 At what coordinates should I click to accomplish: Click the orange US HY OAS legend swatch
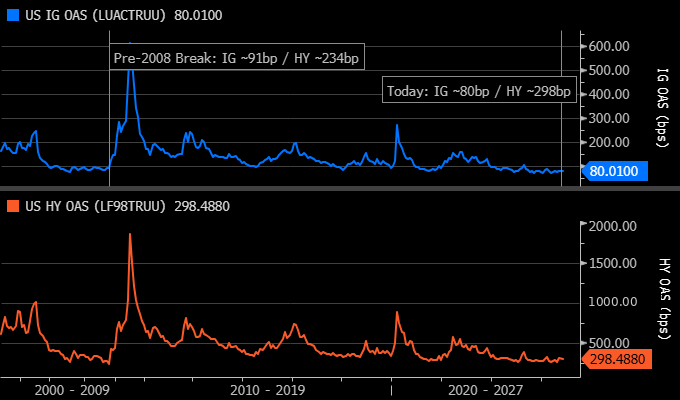click(13, 206)
